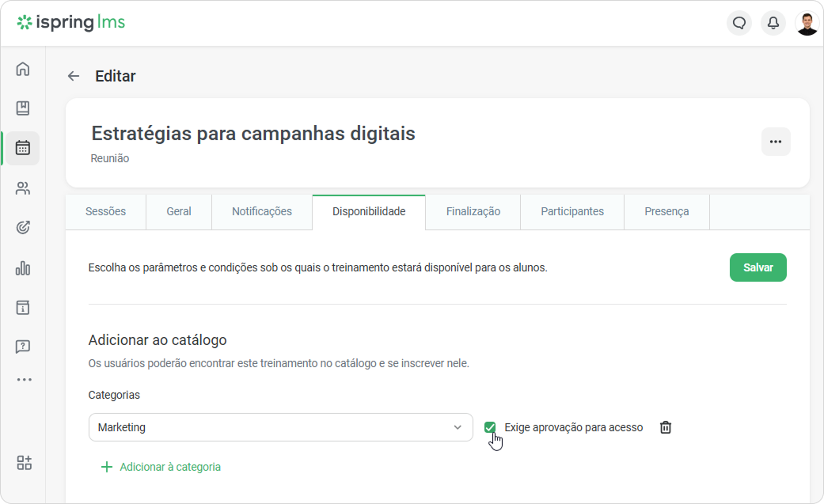Image resolution: width=824 pixels, height=504 pixels.
Task: Switch to the Notificações tab
Action: (262, 211)
